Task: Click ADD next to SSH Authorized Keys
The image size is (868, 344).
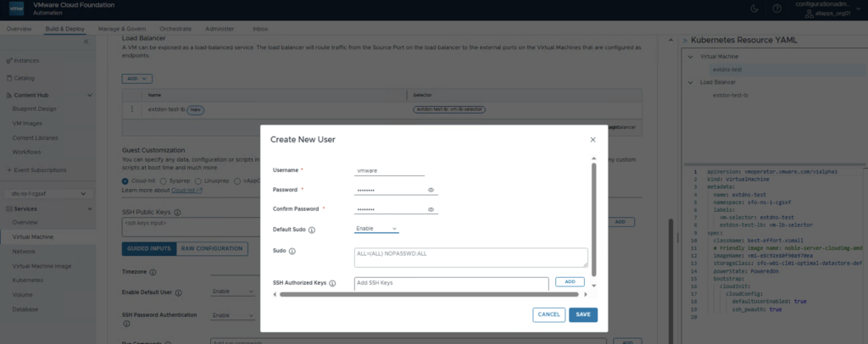Action: coord(570,281)
